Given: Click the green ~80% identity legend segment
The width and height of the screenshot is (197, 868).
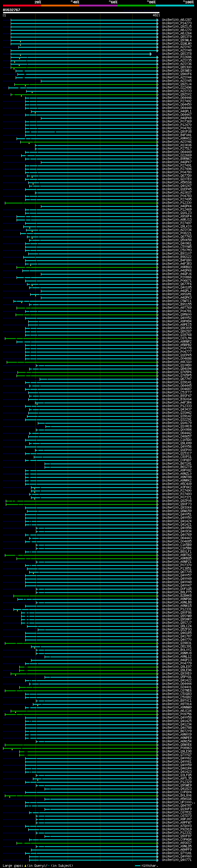Looking at the screenshot, I should 137,6.
